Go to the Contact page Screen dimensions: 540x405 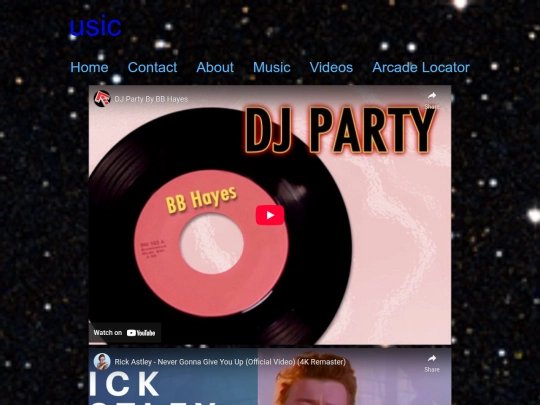(152, 68)
